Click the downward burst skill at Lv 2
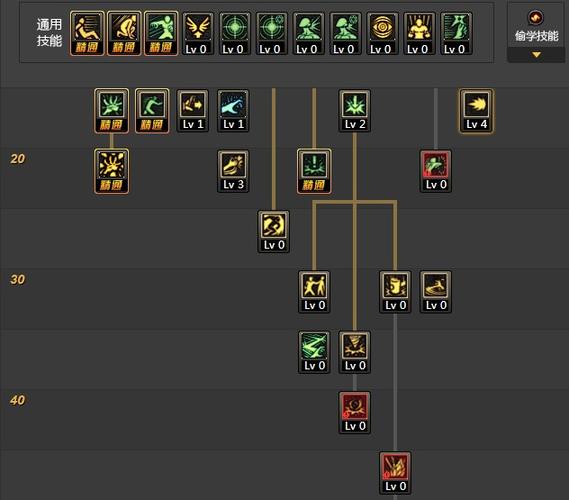This screenshot has height=500, width=569. pyautogui.click(x=355, y=111)
